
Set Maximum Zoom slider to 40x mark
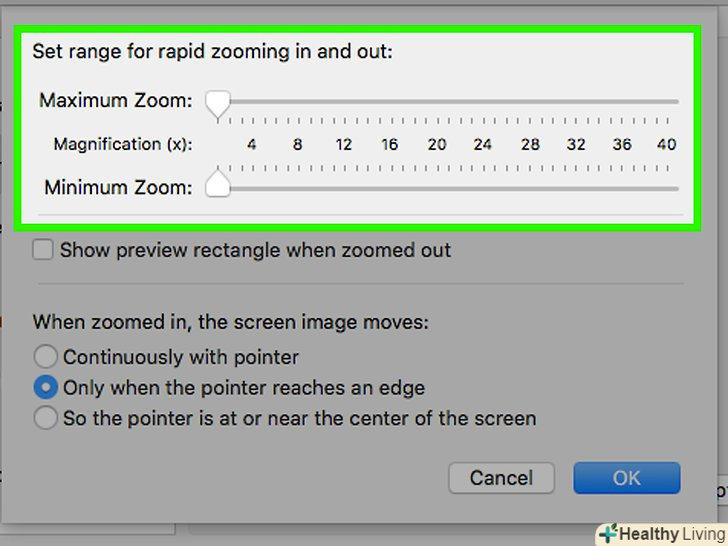point(667,101)
